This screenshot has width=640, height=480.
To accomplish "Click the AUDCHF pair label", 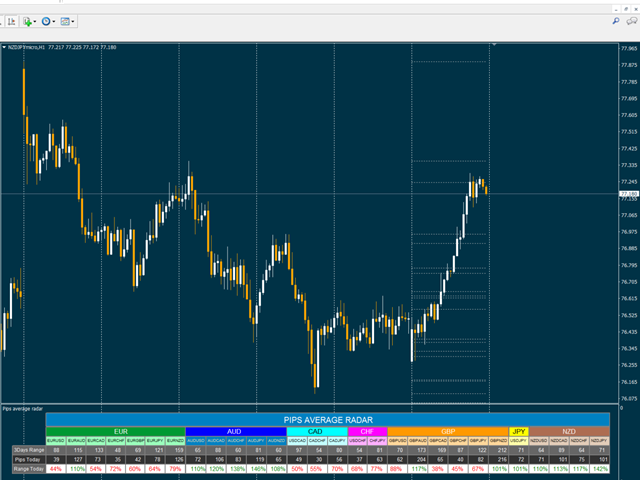I will pos(236,441).
